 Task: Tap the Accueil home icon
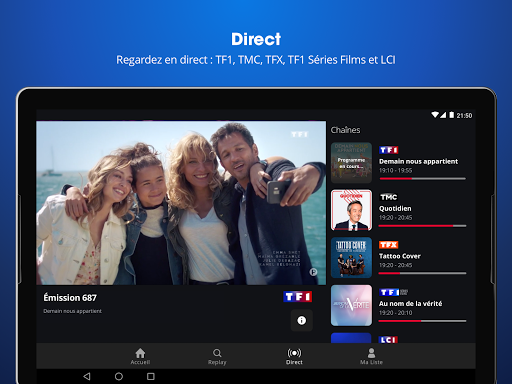pos(140,353)
